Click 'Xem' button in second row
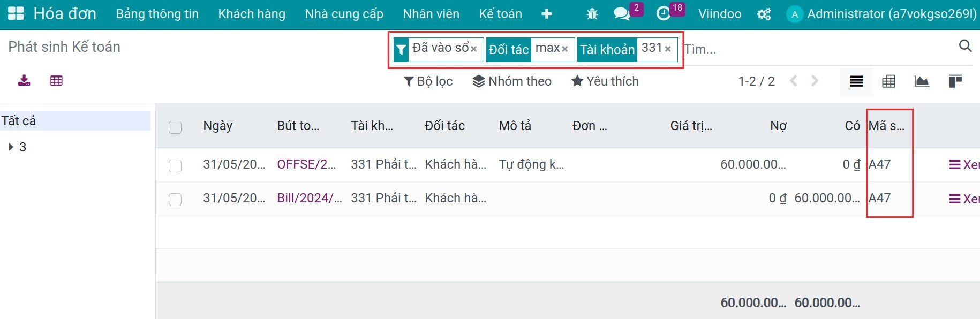 [964, 199]
